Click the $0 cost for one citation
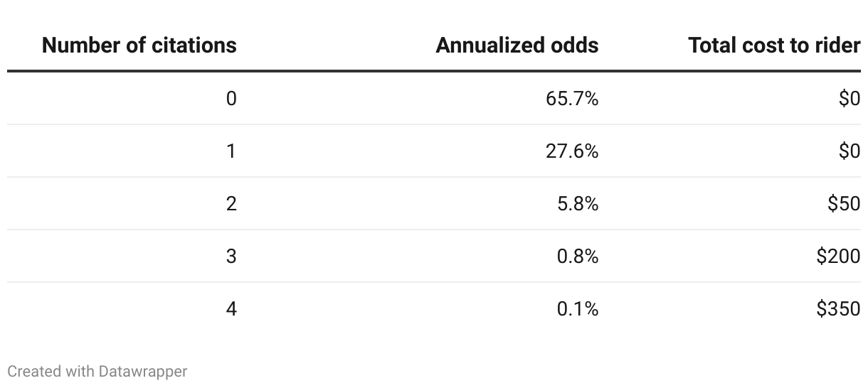The image size is (868, 388). pyautogui.click(x=850, y=151)
